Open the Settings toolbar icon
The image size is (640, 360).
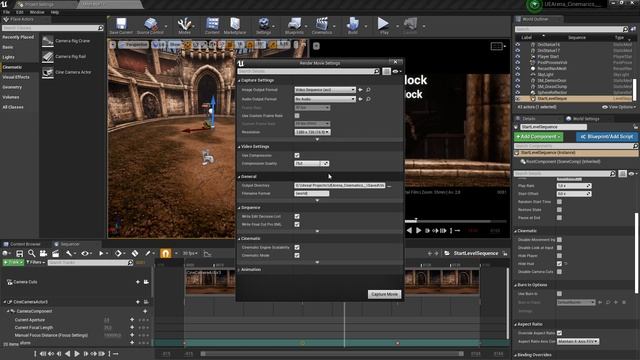click(x=264, y=24)
